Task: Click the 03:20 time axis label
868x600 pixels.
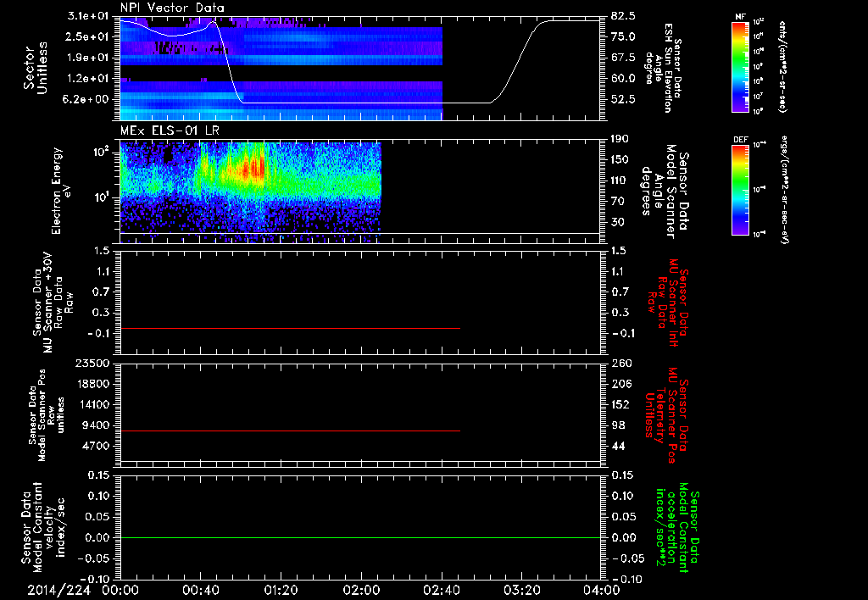Action: click(x=521, y=591)
